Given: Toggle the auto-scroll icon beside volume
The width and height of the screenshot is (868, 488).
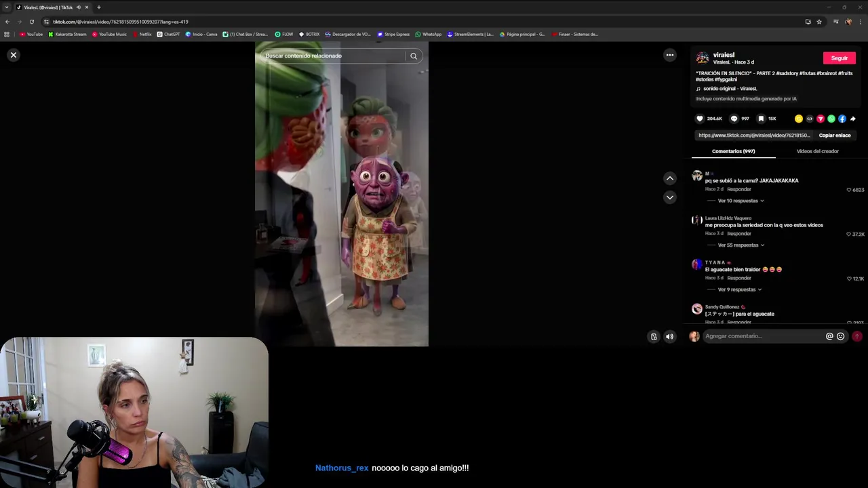Looking at the screenshot, I should point(654,336).
